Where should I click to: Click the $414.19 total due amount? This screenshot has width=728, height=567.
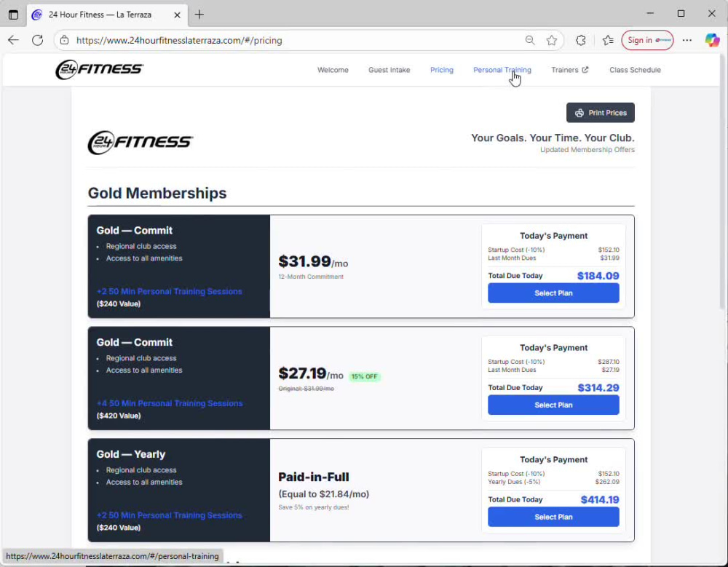pyautogui.click(x=600, y=499)
